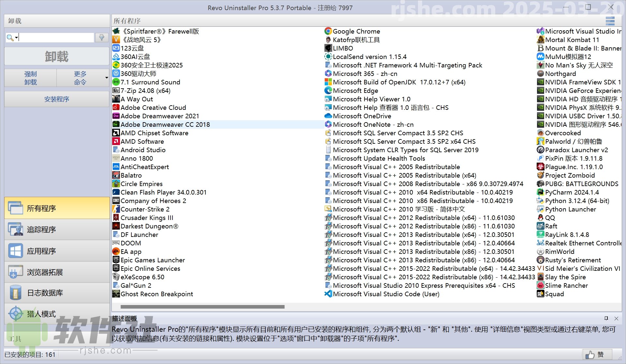
Task: Click the Microsoft Visual Studio Code icon
Action: 328,294
